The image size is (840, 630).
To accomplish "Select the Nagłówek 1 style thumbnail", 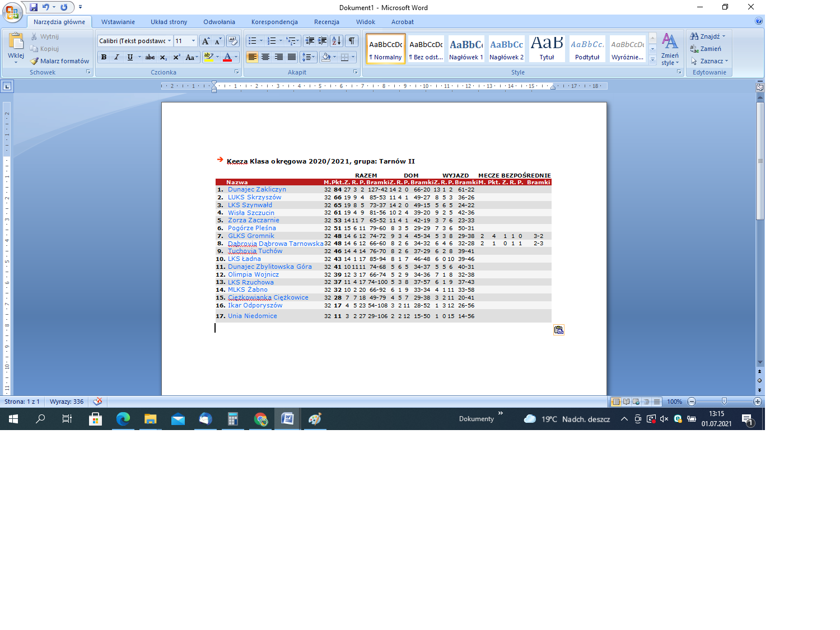I will (x=466, y=49).
